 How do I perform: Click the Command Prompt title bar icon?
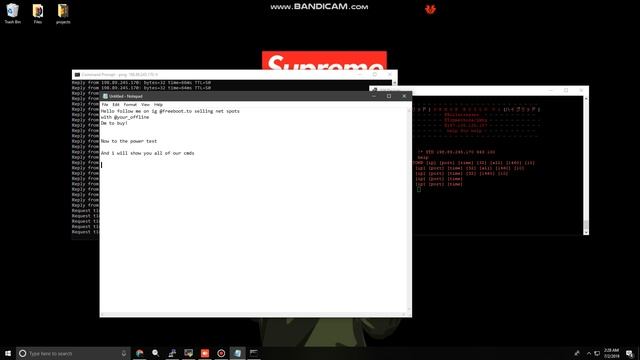click(77, 75)
